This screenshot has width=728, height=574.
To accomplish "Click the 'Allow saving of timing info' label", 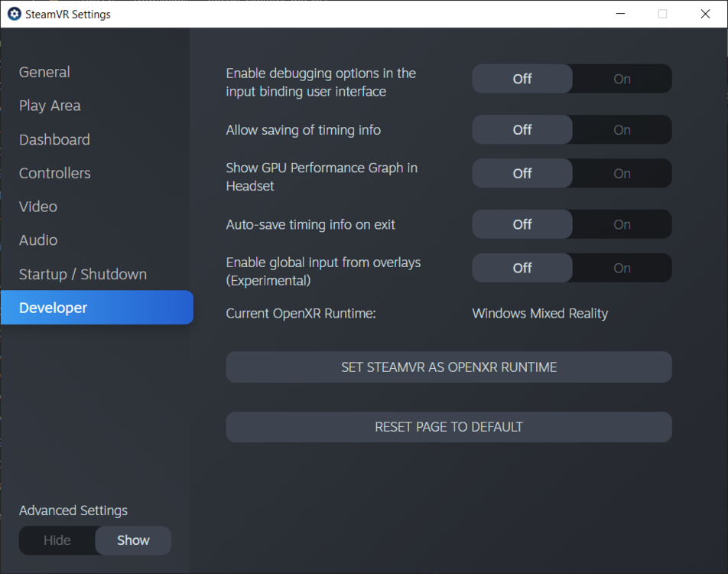I will coord(303,129).
